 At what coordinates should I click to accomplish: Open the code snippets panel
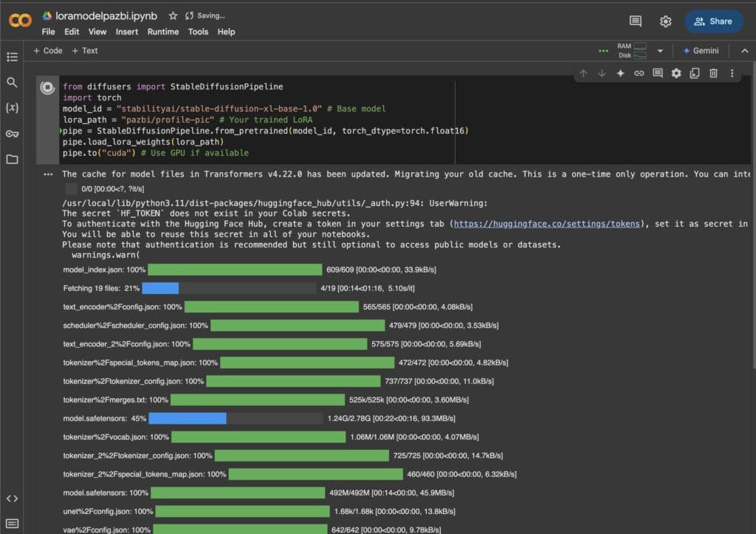(12, 499)
